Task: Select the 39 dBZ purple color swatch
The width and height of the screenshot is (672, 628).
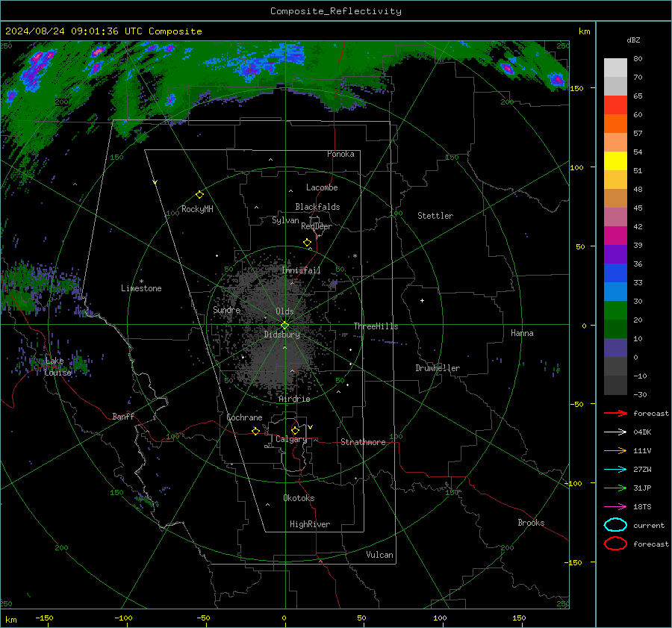Action: (615, 254)
